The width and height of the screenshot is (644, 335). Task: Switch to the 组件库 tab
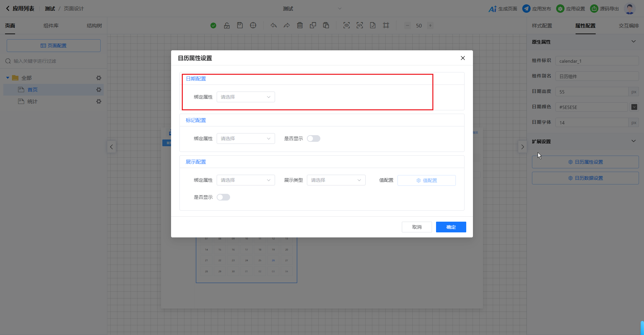(x=51, y=26)
